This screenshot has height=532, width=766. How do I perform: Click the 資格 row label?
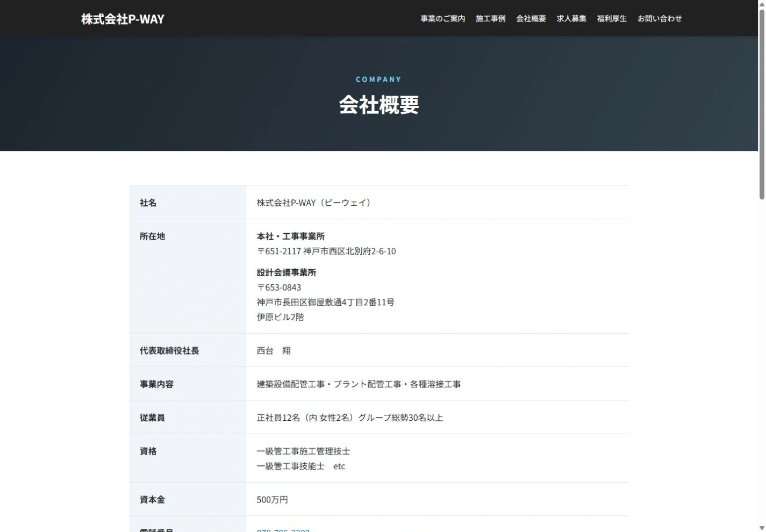pyautogui.click(x=148, y=451)
